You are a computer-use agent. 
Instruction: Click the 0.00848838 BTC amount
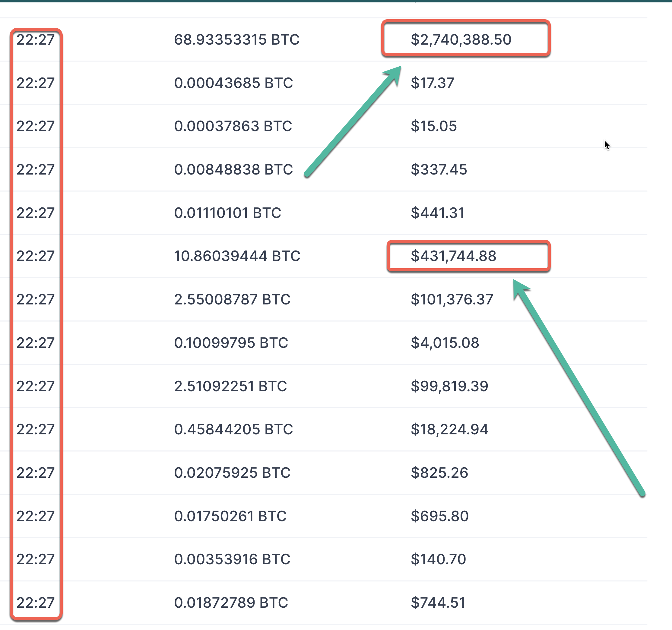[x=233, y=169]
